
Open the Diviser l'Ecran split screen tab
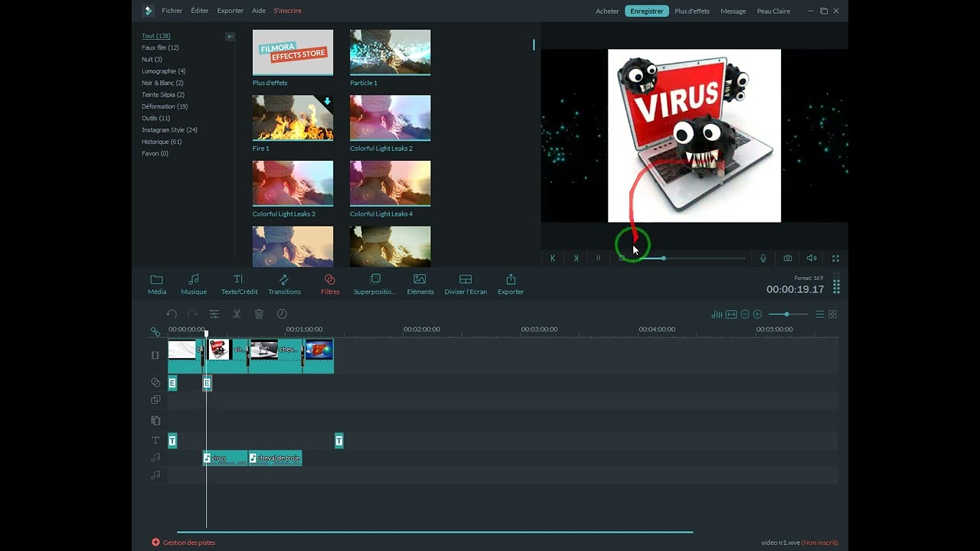point(465,284)
